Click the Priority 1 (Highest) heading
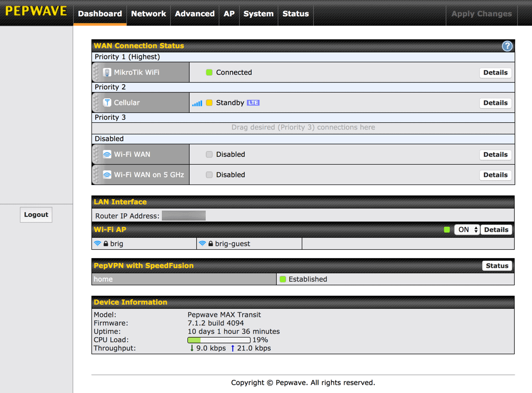Viewport: 532px width, 393px height. [x=127, y=57]
